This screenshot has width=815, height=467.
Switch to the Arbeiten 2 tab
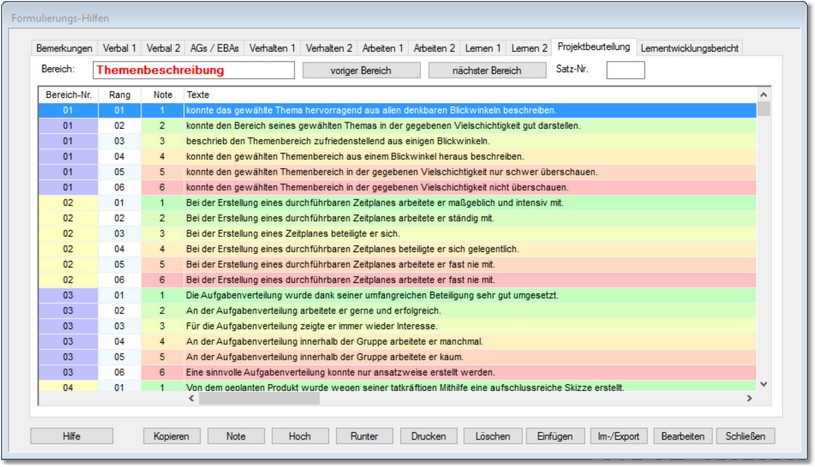[434, 47]
